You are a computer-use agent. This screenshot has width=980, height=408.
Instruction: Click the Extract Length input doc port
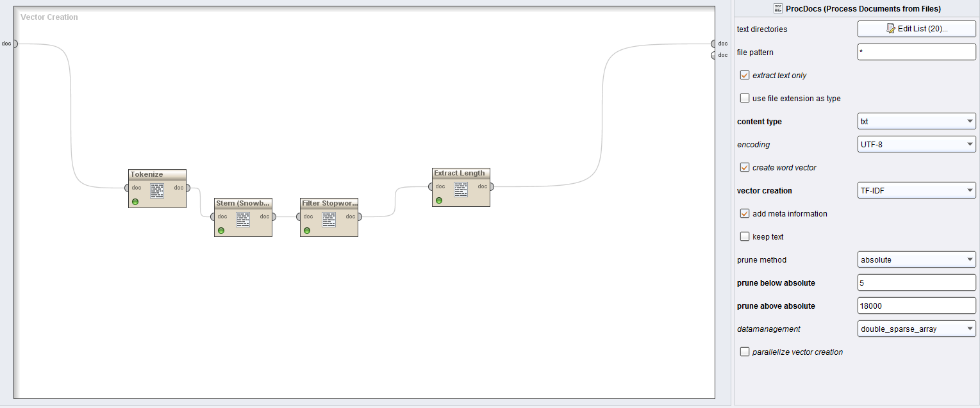[429, 187]
